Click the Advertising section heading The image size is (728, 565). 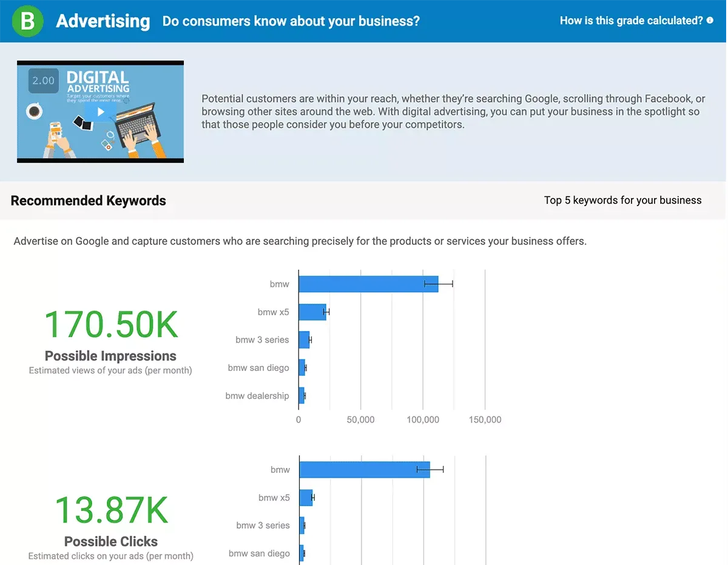(x=103, y=21)
